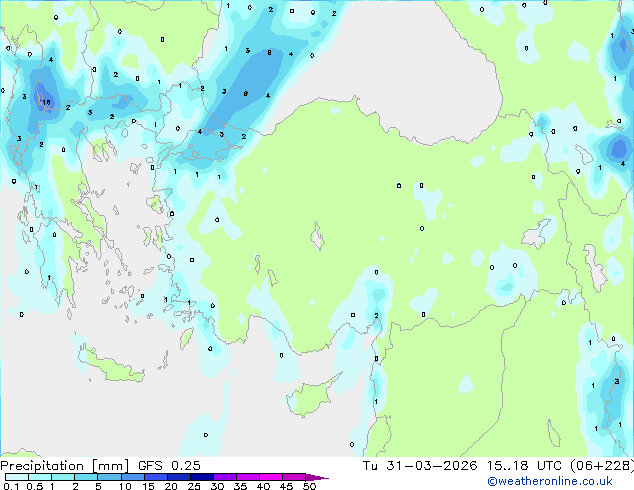Open the ©weatheronline.co.uk link

coord(549,481)
